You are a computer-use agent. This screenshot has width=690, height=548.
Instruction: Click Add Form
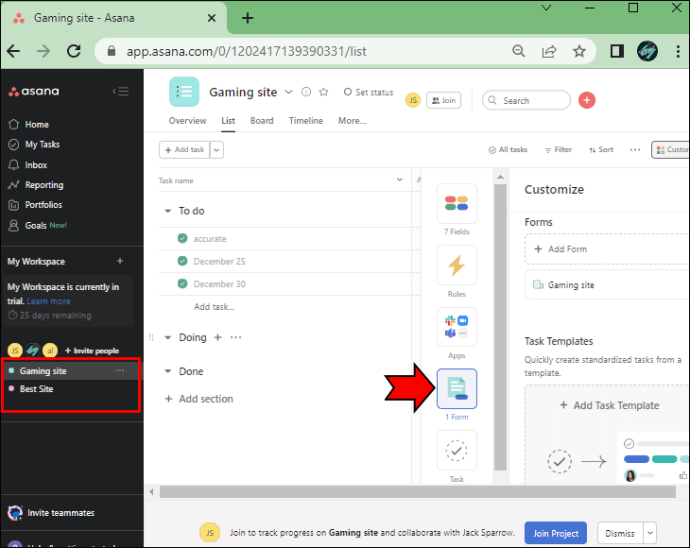click(606, 249)
